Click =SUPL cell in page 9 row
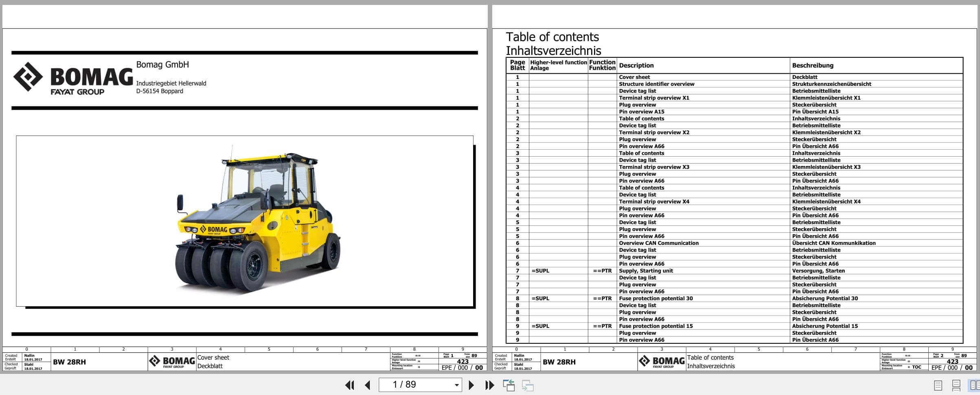980x395 pixels. coord(540,326)
